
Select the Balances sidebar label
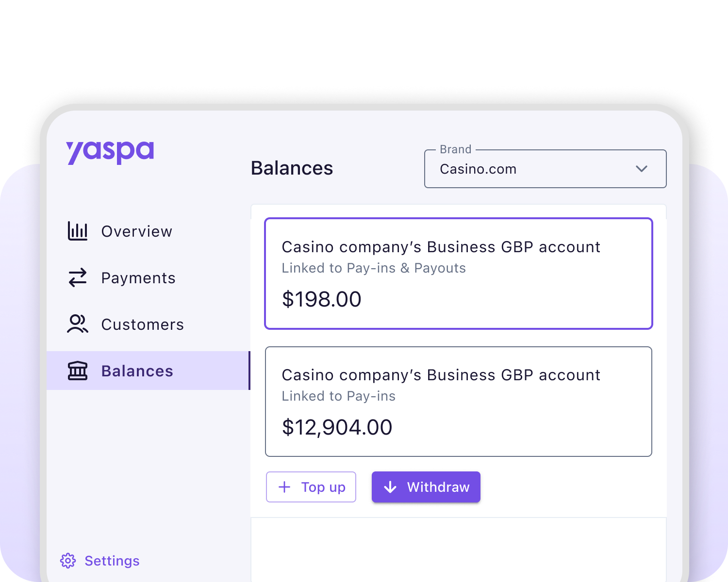pos(137,371)
